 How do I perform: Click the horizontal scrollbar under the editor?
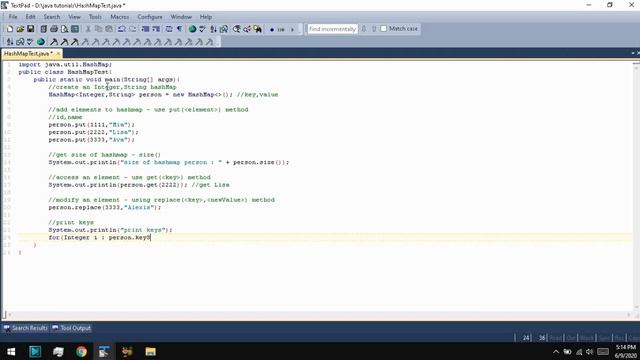click(318, 315)
